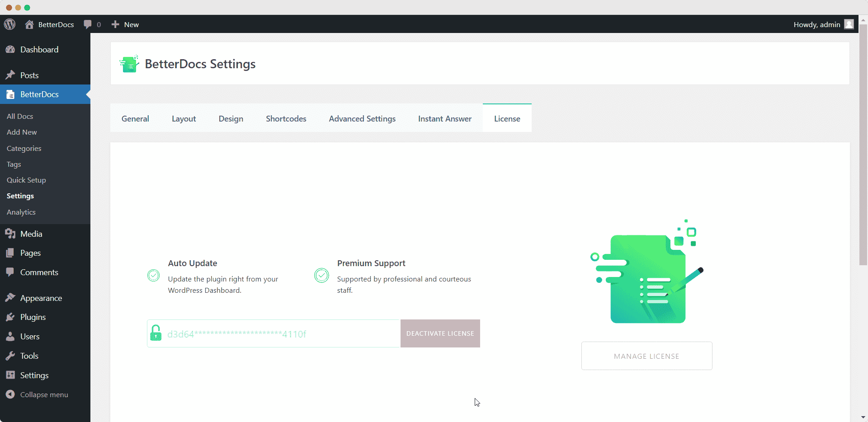The height and width of the screenshot is (422, 868).
Task: Open the Pages menu item
Action: tap(45, 253)
